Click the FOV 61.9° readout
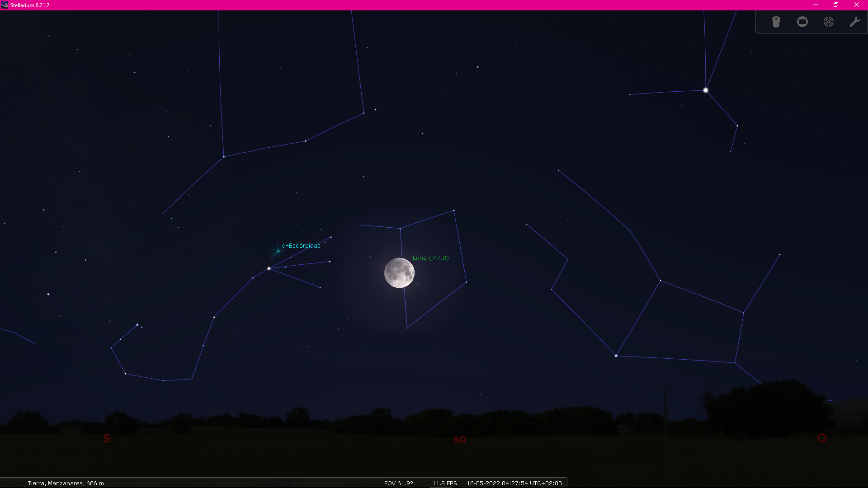Image resolution: width=868 pixels, height=488 pixels. coord(398,483)
